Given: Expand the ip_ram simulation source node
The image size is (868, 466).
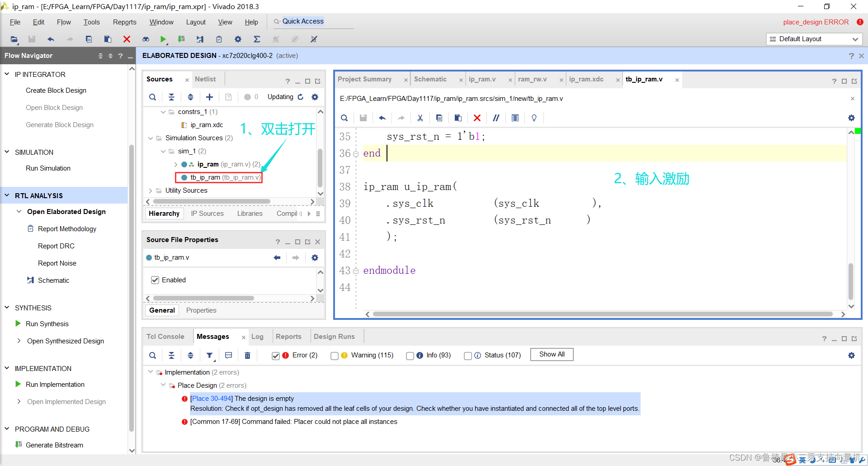Looking at the screenshot, I should [176, 164].
